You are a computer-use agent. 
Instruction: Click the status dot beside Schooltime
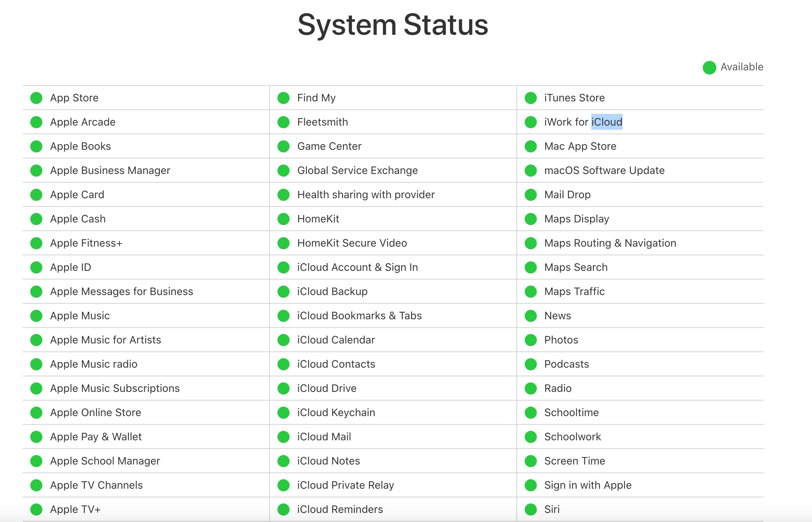[531, 413]
